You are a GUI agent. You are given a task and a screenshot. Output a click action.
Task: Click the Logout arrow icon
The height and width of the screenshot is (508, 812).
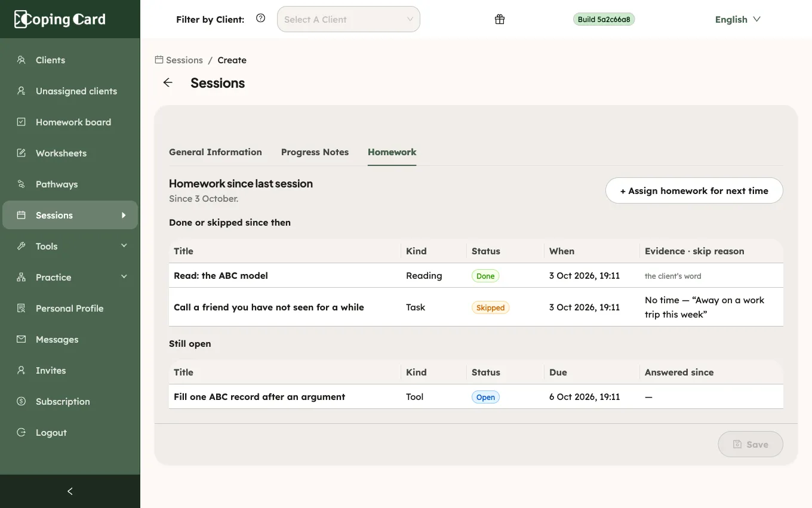[x=21, y=432]
